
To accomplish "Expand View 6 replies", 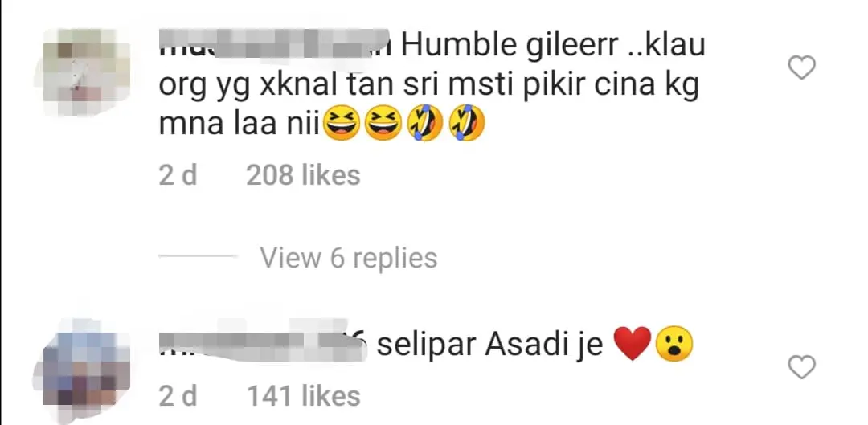I will [349, 258].
